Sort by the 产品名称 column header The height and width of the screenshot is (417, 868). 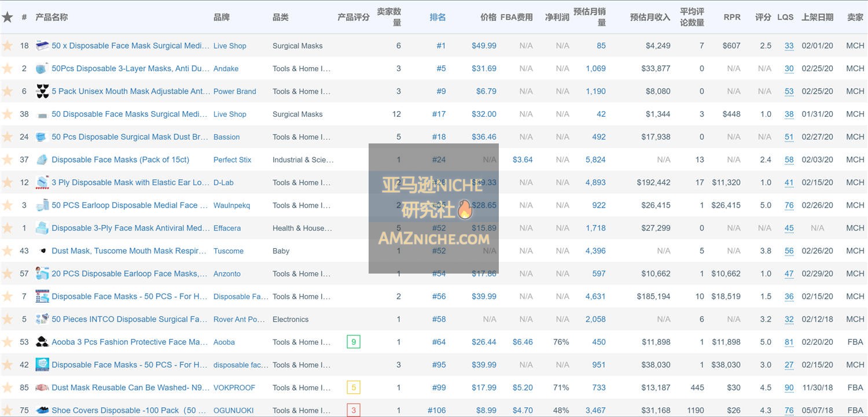[52, 17]
